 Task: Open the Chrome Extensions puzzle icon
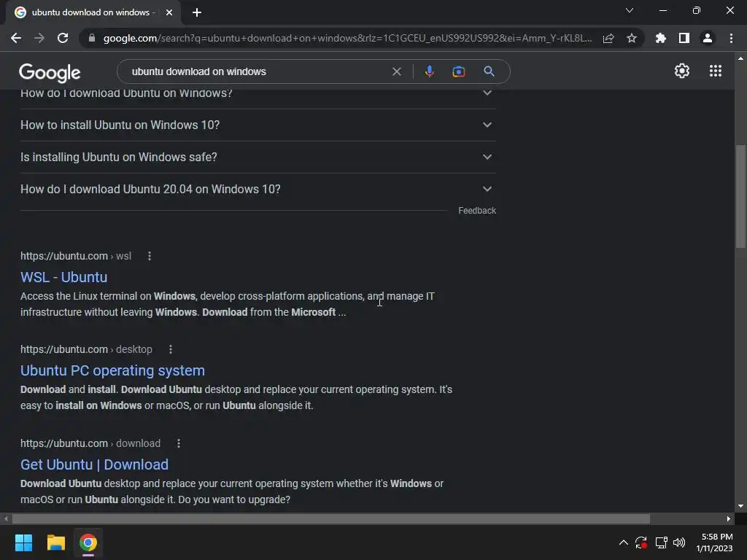(x=661, y=38)
